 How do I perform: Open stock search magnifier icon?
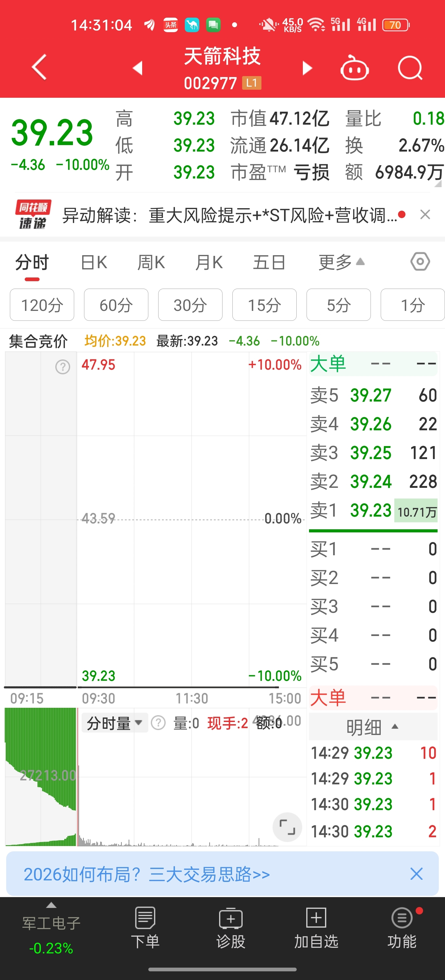410,68
